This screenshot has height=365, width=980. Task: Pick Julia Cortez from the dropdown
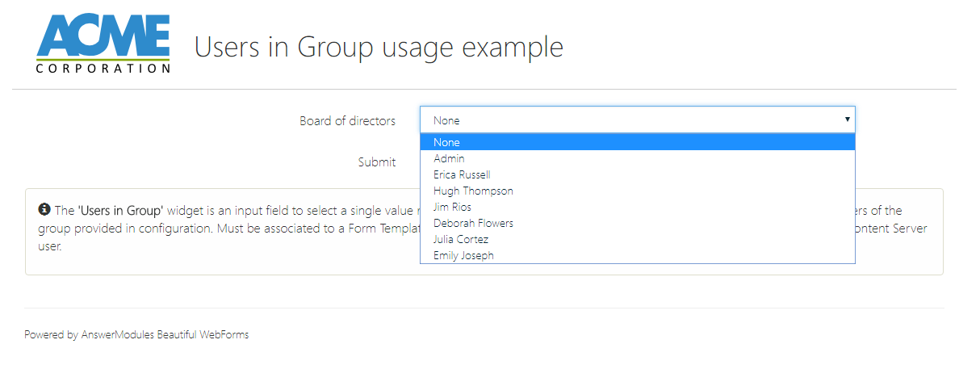(461, 239)
